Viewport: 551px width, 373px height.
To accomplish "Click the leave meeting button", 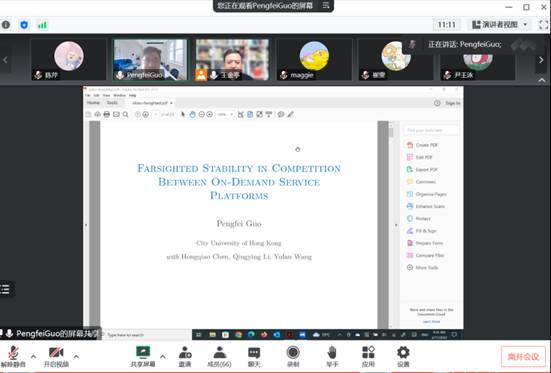I will click(x=523, y=357).
